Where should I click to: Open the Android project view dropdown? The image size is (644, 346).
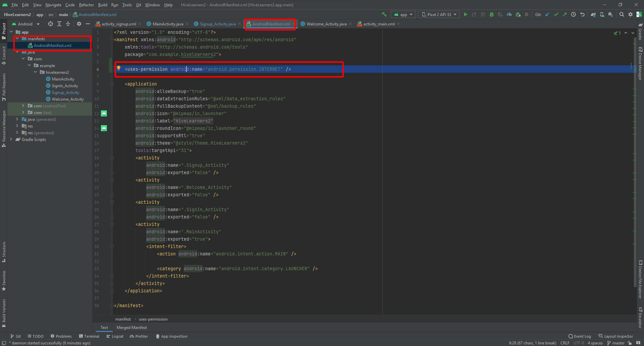(x=25, y=24)
